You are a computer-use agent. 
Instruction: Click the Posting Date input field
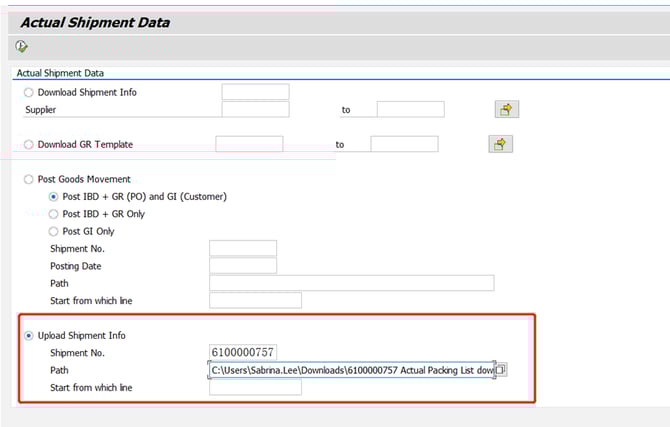pyautogui.click(x=243, y=266)
